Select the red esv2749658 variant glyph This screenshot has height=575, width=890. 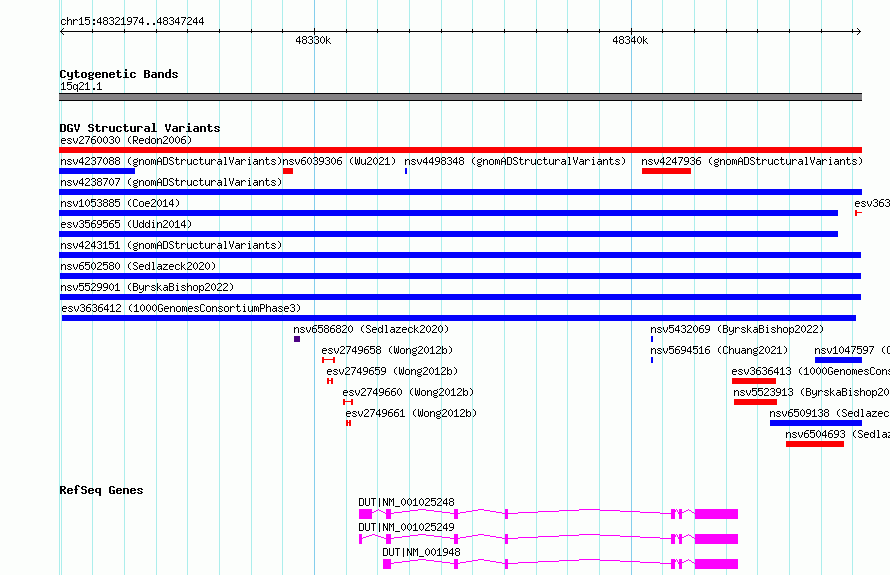(328, 360)
